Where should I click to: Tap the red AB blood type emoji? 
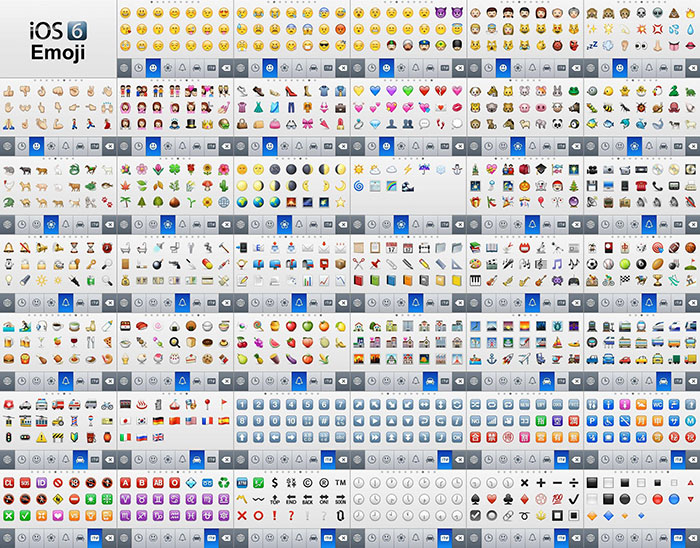click(x=158, y=483)
